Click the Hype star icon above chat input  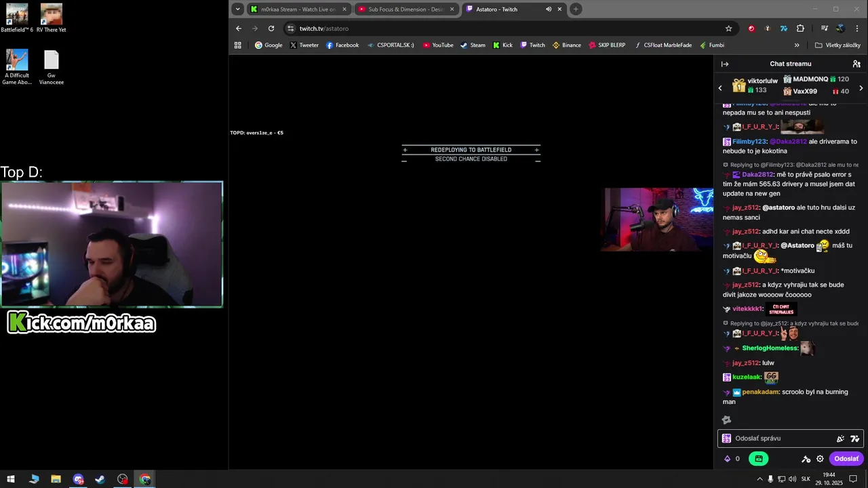(726, 420)
